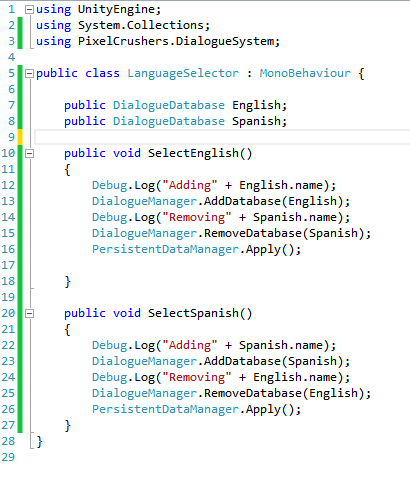Click the empty line 9 in editor
Screen dimensions: 410x479
(222, 137)
